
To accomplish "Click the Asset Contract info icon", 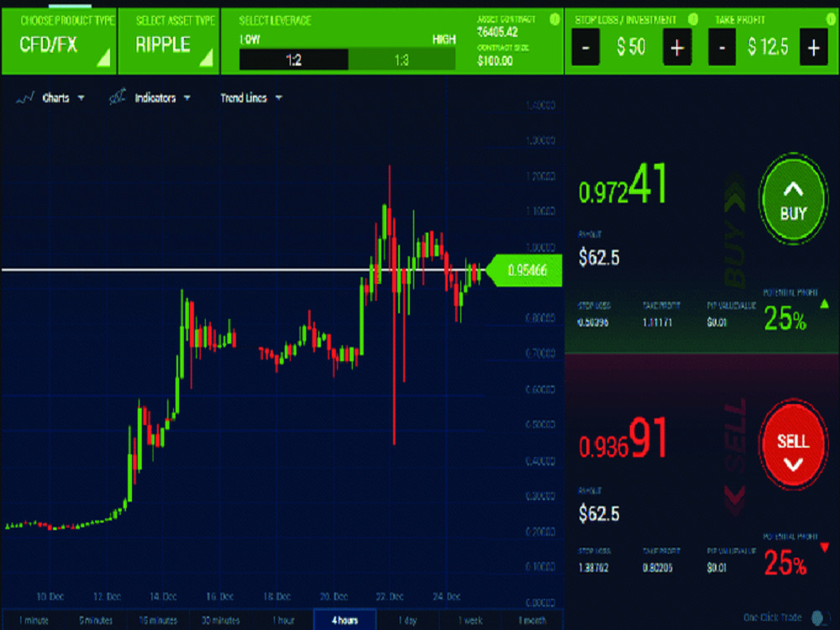I will pyautogui.click(x=554, y=19).
